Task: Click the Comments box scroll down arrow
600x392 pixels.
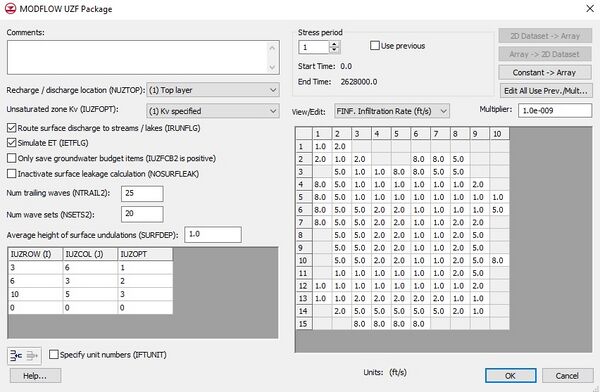Action: [272, 67]
